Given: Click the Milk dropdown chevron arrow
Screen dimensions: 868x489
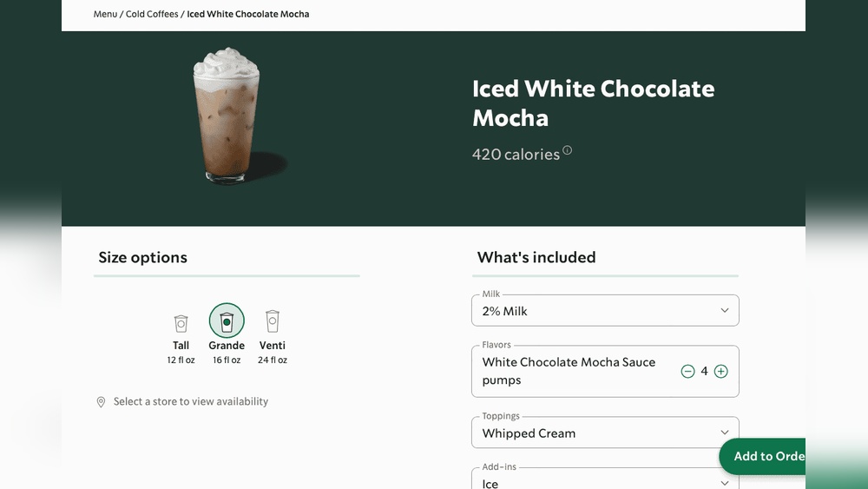Looking at the screenshot, I should [725, 311].
